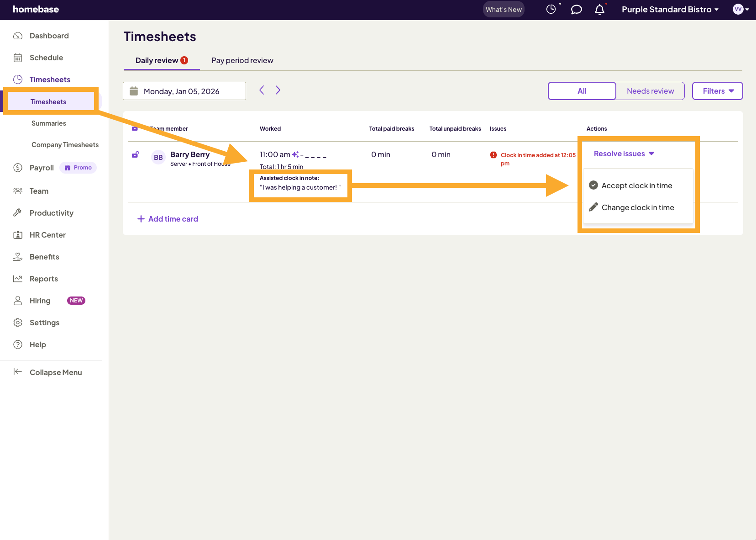Collapse the sidebar with Collapse Menu
The width and height of the screenshot is (756, 540).
(x=47, y=372)
